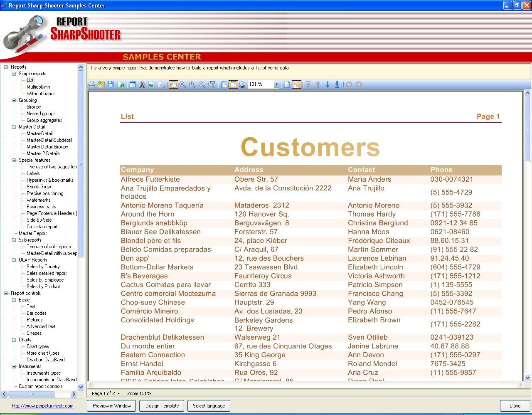This screenshot has height=415, width=532.
Task: Click the Print report icon
Action: click(x=92, y=84)
